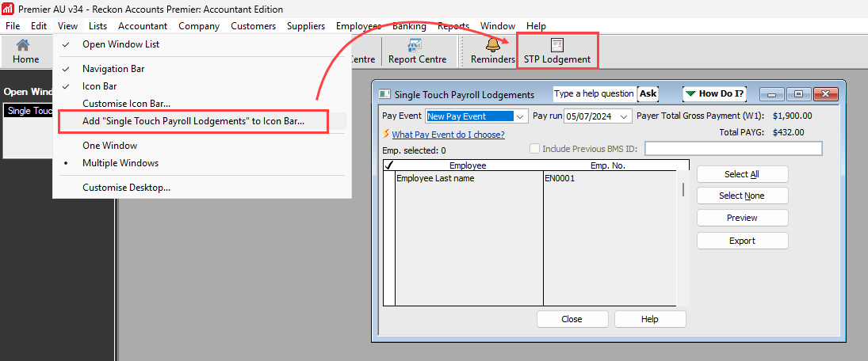Click the Export button
The width and height of the screenshot is (868, 361).
pyautogui.click(x=742, y=241)
